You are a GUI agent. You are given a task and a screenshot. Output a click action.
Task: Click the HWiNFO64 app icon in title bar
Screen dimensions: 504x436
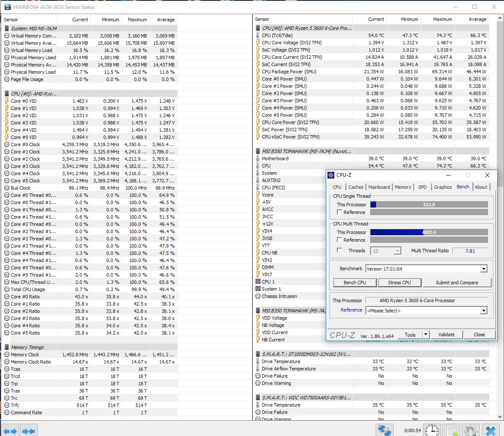[7, 7]
